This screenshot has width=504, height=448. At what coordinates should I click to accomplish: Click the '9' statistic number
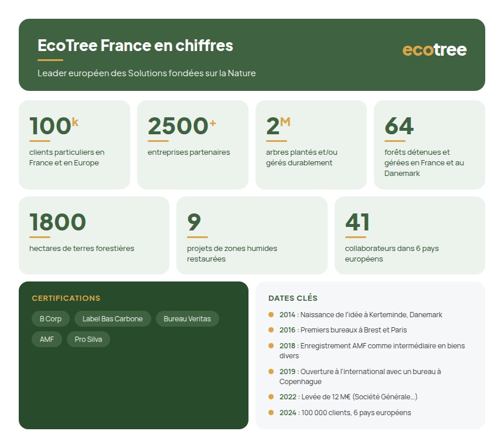(x=194, y=222)
